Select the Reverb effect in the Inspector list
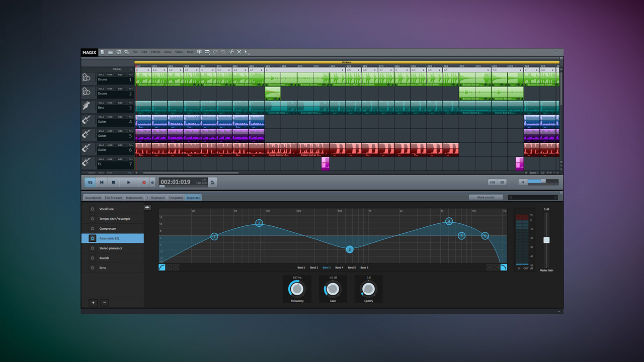 104,258
